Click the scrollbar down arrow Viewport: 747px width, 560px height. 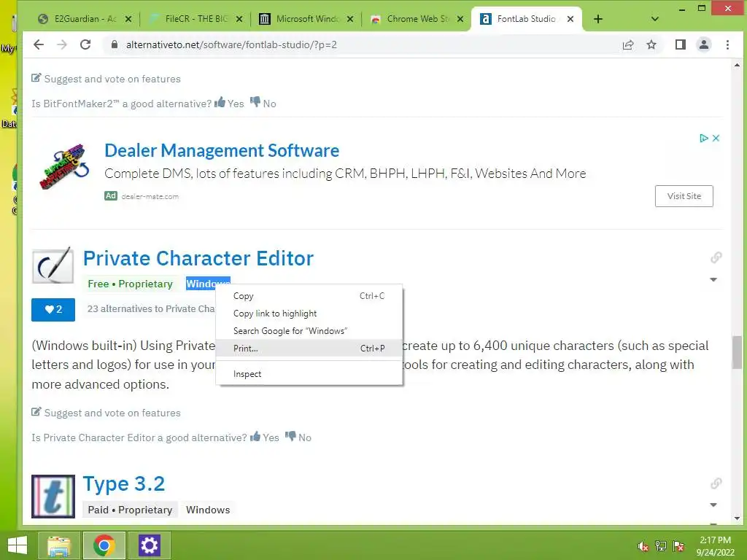pos(737,518)
